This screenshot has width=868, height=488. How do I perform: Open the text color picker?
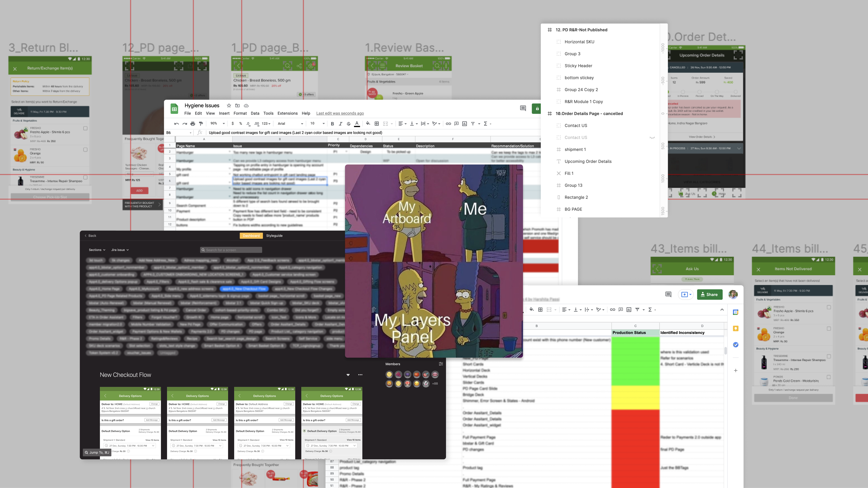[x=357, y=124]
